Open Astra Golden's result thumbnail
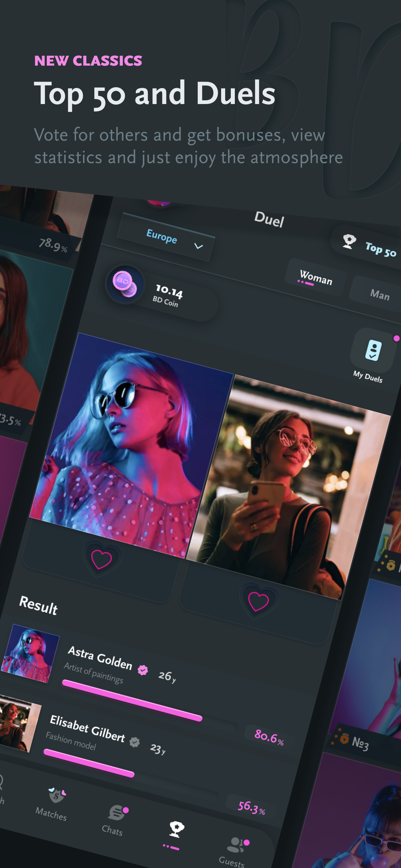401x868 pixels. point(30,653)
